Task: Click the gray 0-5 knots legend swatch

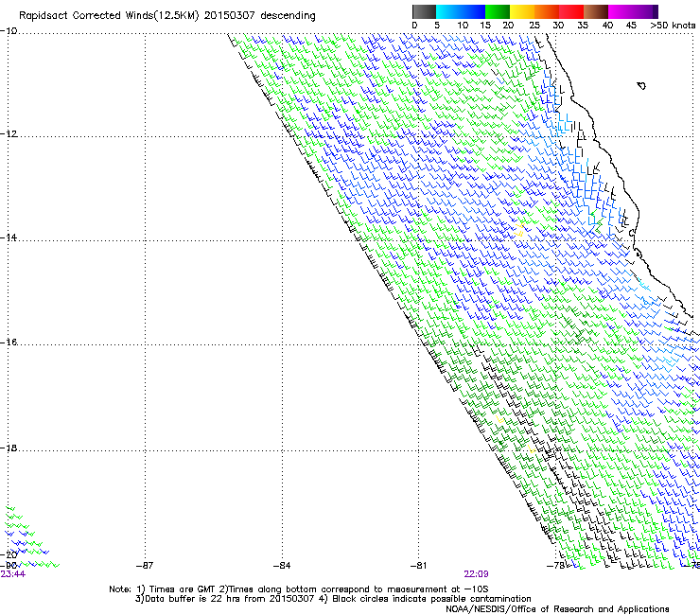Action: 424,11
